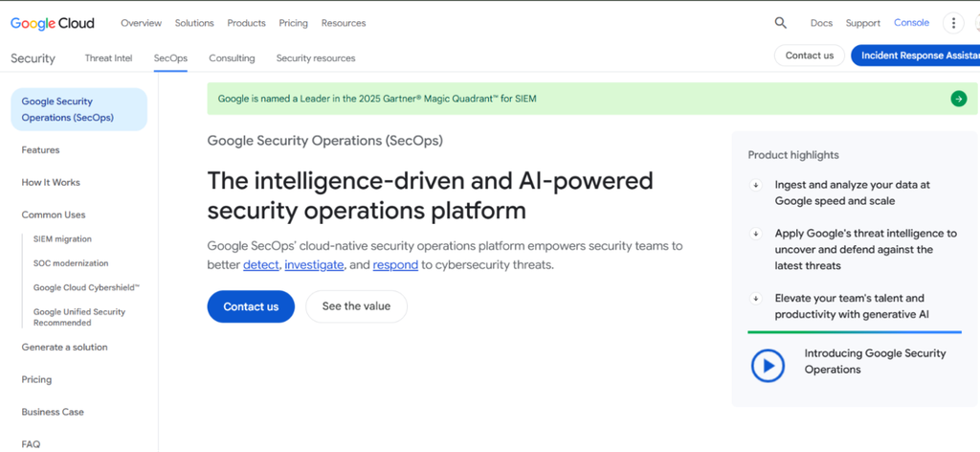Jump to Generate a solution in the sidebar
980x452 pixels.
tap(64, 347)
